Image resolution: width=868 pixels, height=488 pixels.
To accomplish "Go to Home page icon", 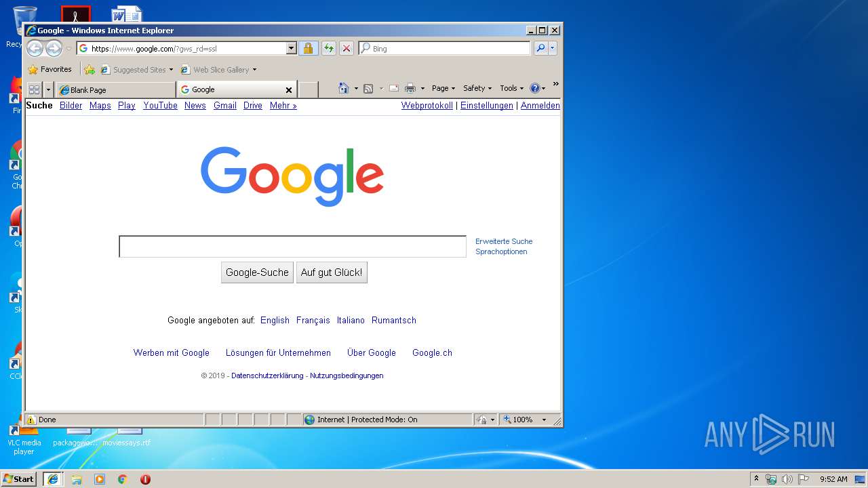I will (x=344, y=88).
